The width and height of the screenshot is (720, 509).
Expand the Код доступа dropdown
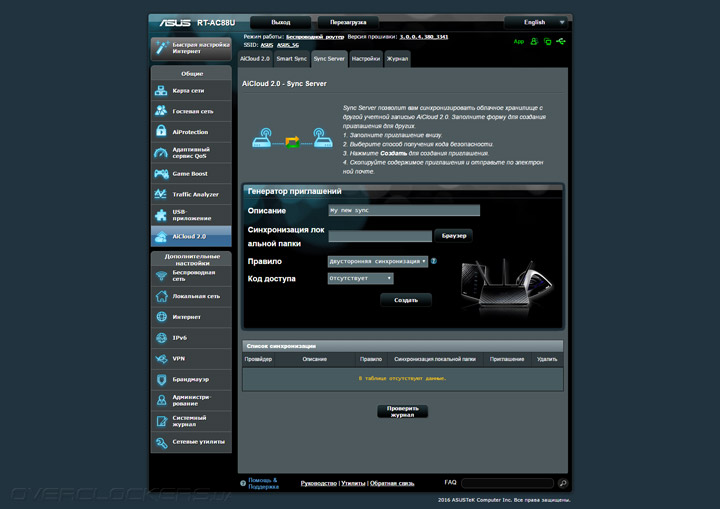pos(360,279)
